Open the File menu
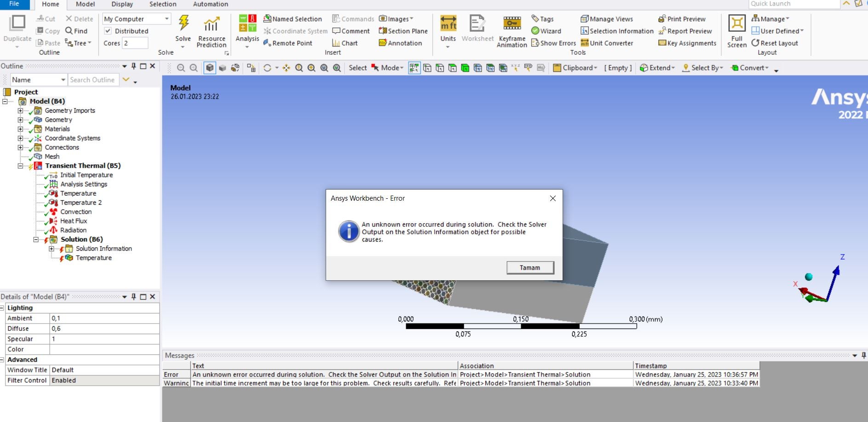This screenshot has height=422, width=868. pyautogui.click(x=14, y=4)
